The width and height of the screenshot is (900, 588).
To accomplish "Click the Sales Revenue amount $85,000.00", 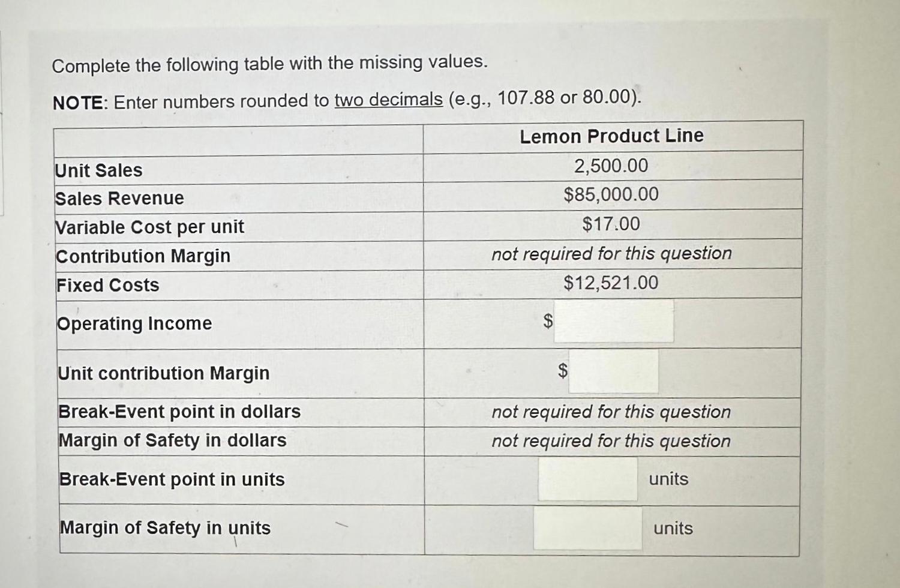I will point(611,194).
